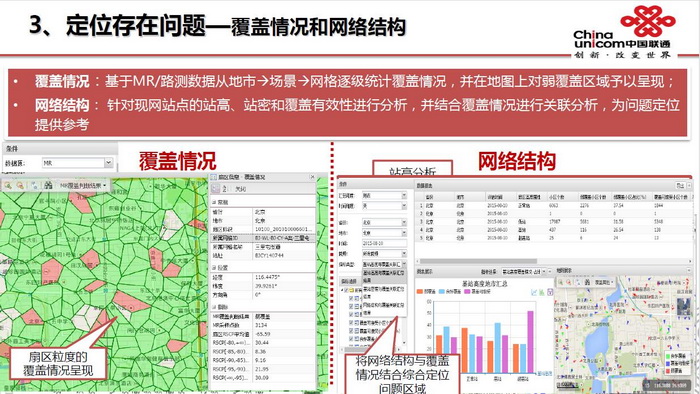The image size is (700, 394).
Task: Toggle first checkbox in indicator tree
Action: (x=346, y=290)
